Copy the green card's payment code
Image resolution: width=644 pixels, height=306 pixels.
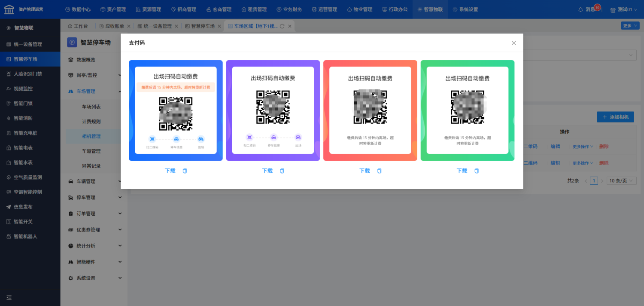click(x=477, y=171)
